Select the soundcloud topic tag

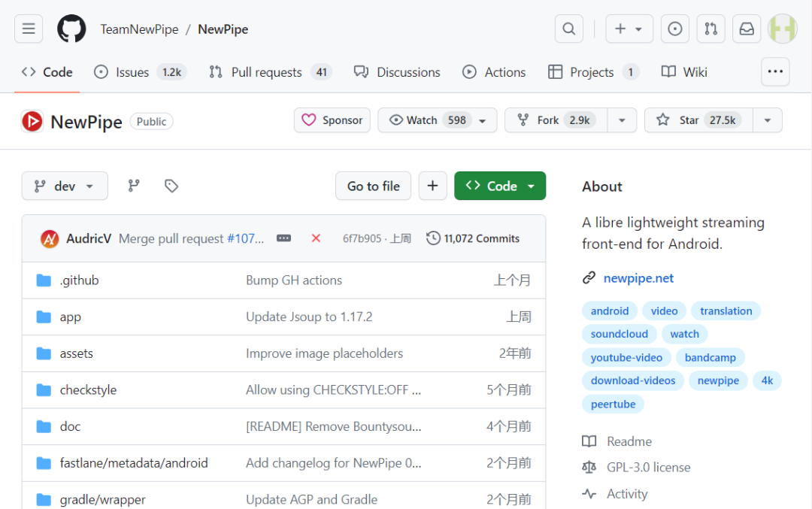620,334
